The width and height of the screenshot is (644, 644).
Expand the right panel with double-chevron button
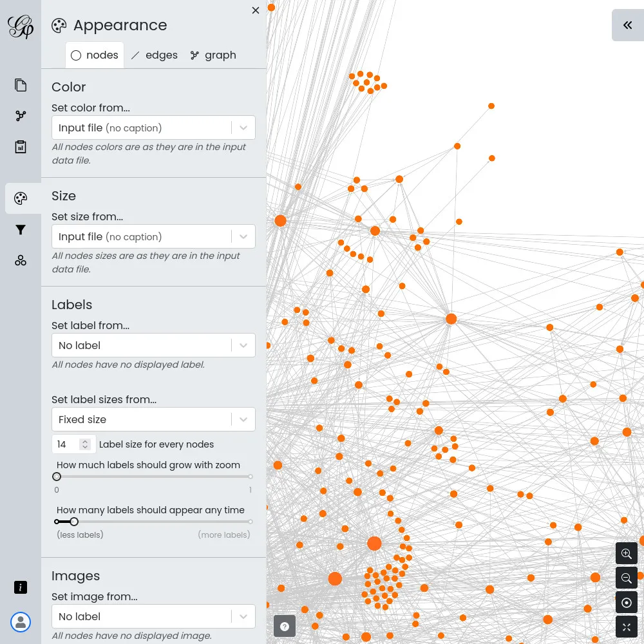(627, 25)
